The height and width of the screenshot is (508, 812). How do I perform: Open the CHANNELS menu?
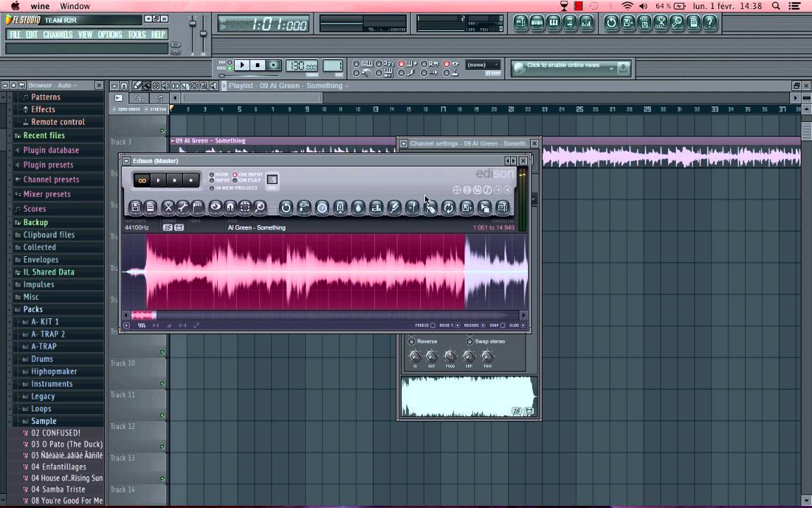click(58, 34)
